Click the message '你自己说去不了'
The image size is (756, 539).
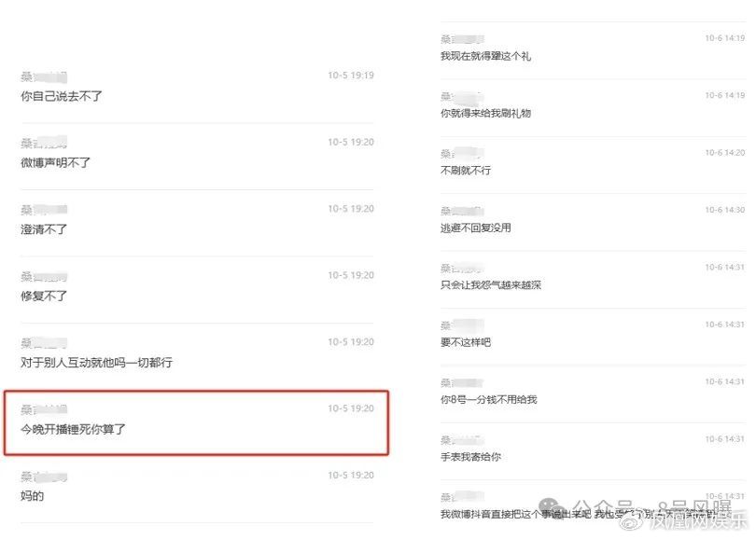click(x=62, y=96)
